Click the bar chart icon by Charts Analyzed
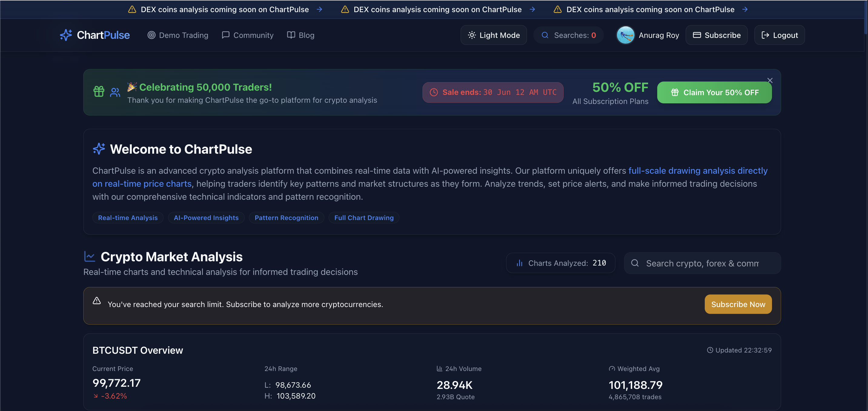 click(x=520, y=263)
